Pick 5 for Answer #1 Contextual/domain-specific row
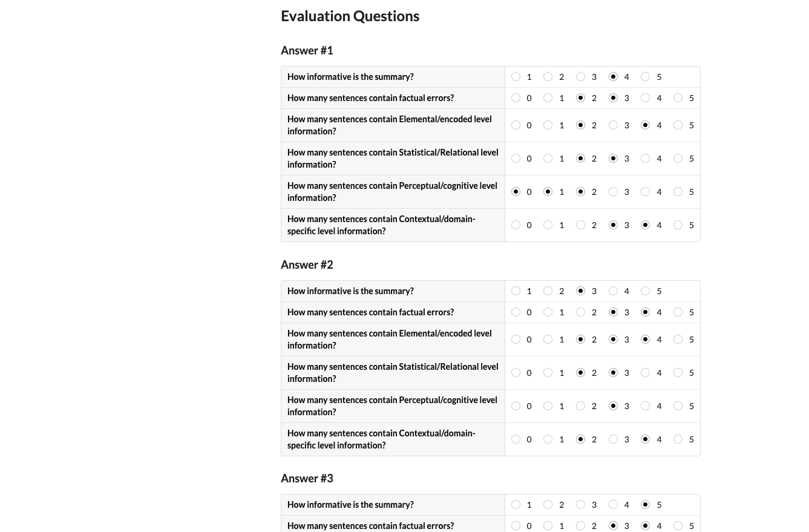Viewport: 809px width, 532px height. click(x=678, y=225)
